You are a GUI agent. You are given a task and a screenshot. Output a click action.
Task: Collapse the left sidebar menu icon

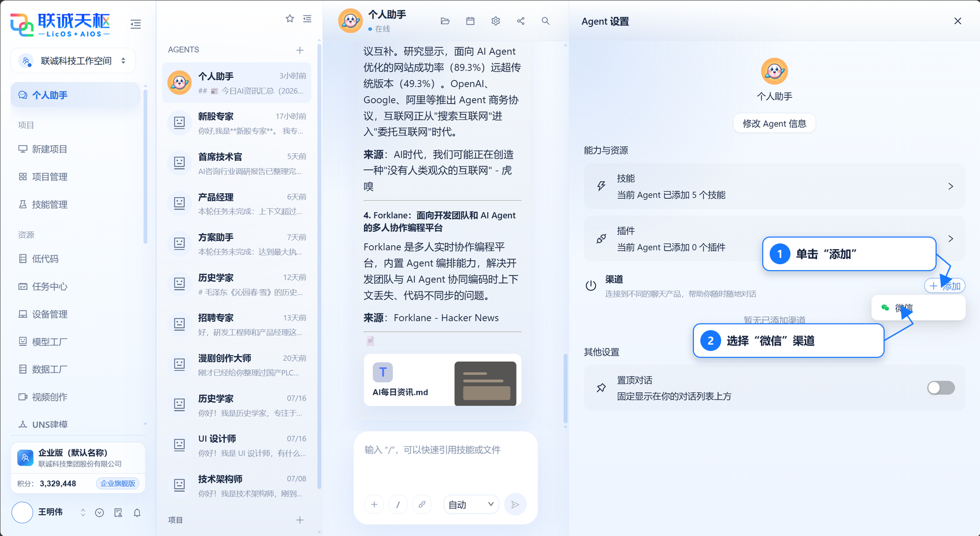(x=136, y=24)
